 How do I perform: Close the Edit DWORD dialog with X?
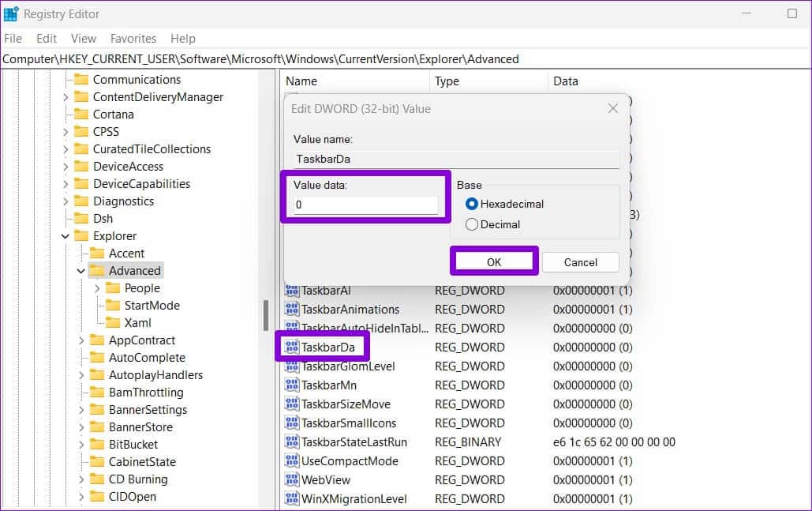coord(613,108)
